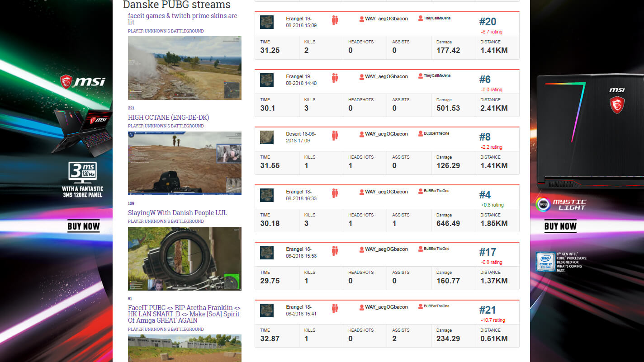Click the Erangel map icon for 19-08-2018 14:40 match

(267, 80)
